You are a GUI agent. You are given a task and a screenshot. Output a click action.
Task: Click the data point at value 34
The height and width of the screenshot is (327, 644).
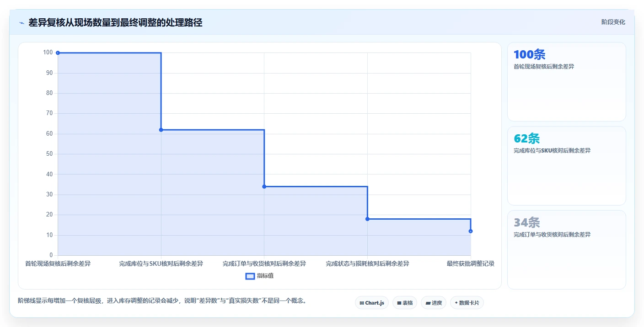(x=264, y=186)
